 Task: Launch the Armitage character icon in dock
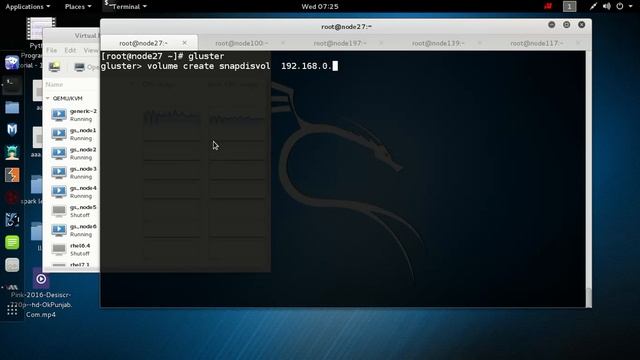[12, 152]
